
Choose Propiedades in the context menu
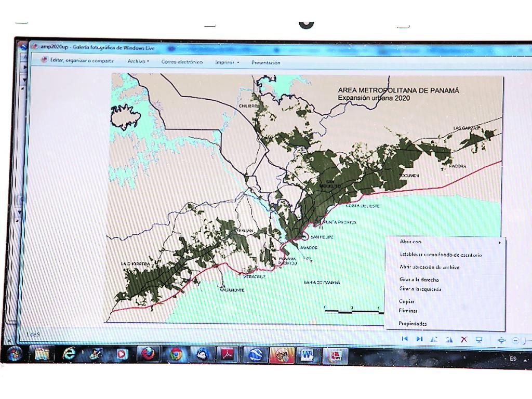(413, 324)
